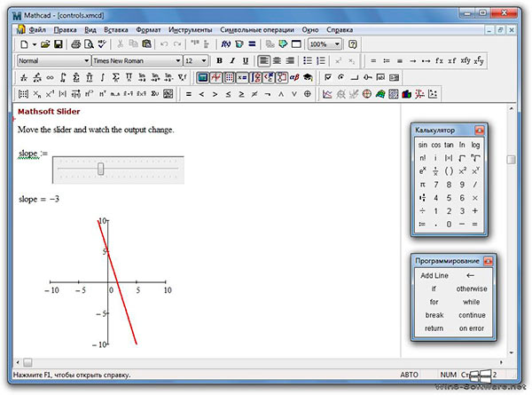This screenshot has height=395, width=532.
Task: Click the sin button in Калькулятор
Action: 422,145
